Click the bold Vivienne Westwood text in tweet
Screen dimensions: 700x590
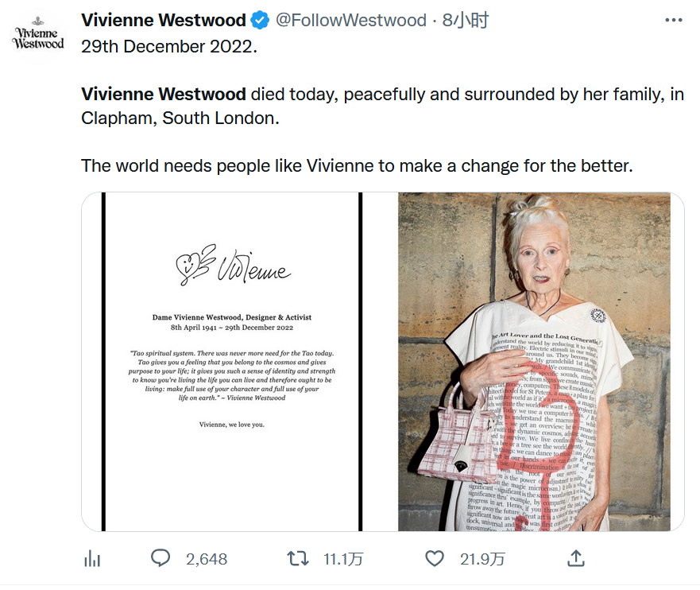pyautogui.click(x=164, y=94)
